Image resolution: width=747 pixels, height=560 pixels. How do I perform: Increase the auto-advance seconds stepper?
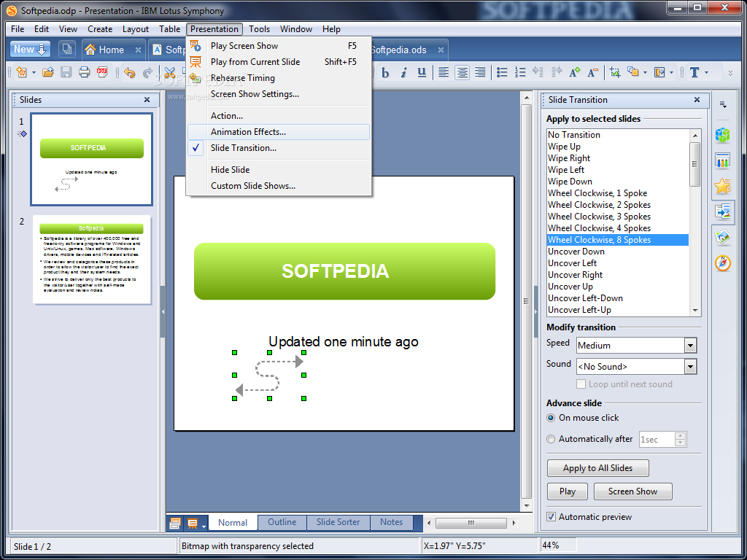[x=681, y=436]
